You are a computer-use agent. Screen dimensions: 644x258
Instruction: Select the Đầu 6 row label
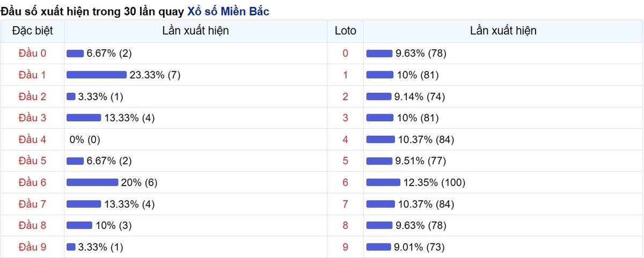point(32,182)
